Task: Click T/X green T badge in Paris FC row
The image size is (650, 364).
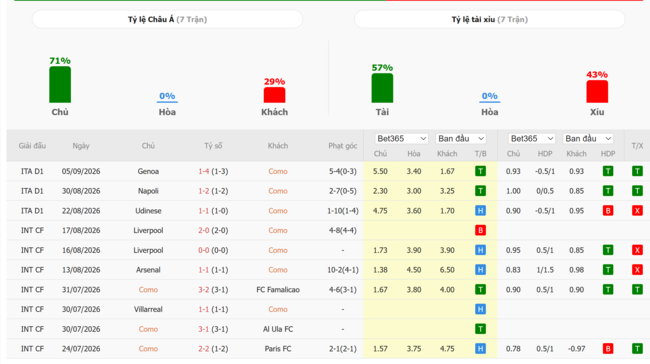Action: coord(637,349)
